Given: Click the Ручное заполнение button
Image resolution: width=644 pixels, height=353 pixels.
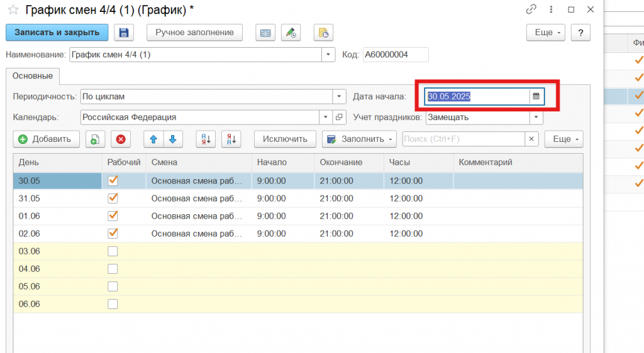Looking at the screenshot, I should tap(194, 33).
